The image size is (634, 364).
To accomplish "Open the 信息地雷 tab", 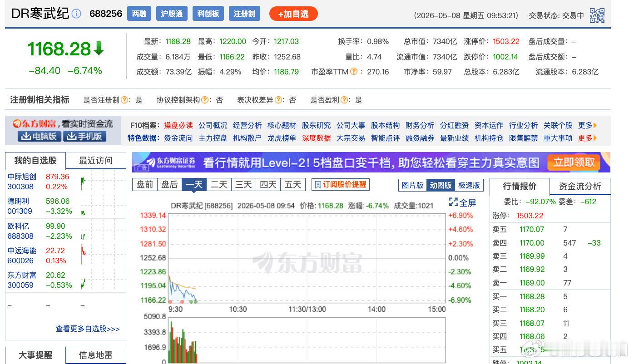I will point(96,355).
